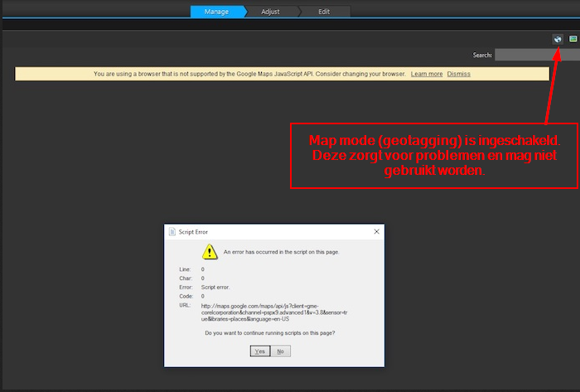Click the yellow warning triangle icon
This screenshot has width=580, height=392.
pyautogui.click(x=210, y=252)
